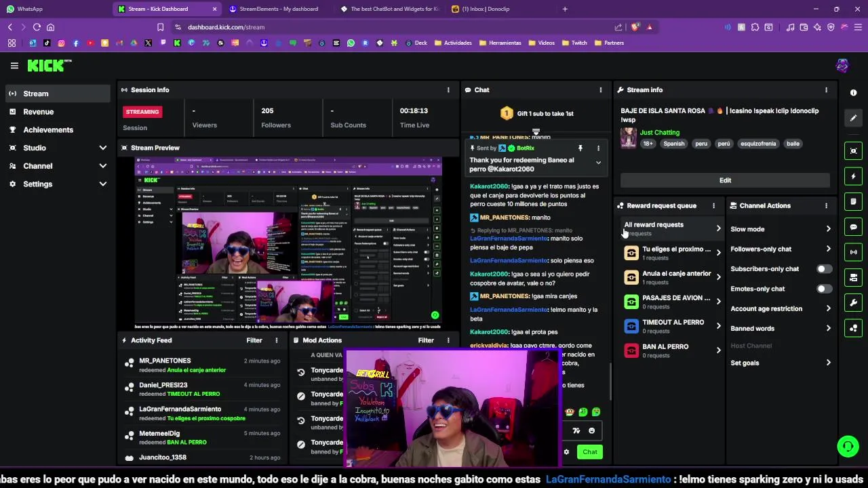
Task: Open Followers-only chat options
Action: click(781, 249)
